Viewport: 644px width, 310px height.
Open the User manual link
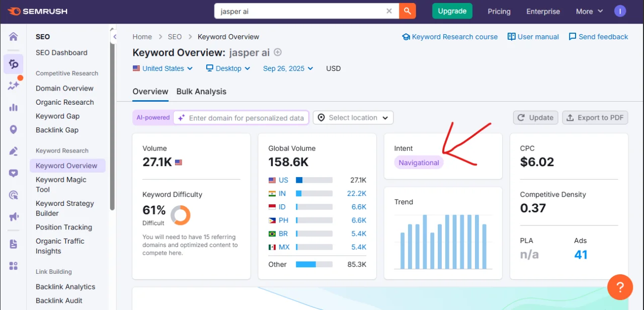coord(533,37)
